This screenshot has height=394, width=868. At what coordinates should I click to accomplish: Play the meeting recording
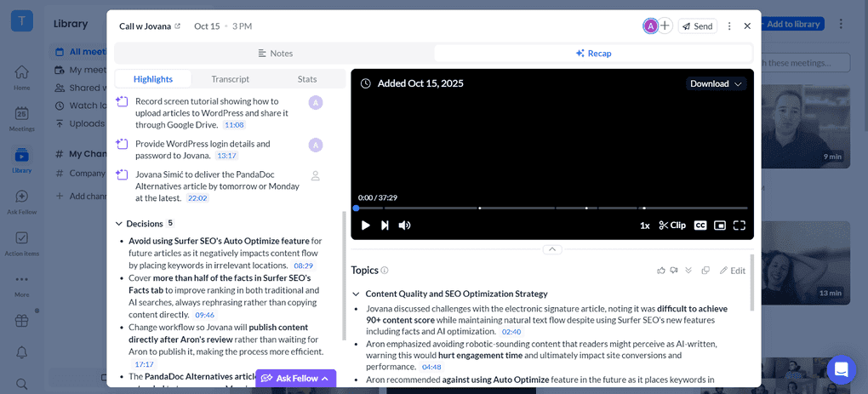(x=366, y=226)
